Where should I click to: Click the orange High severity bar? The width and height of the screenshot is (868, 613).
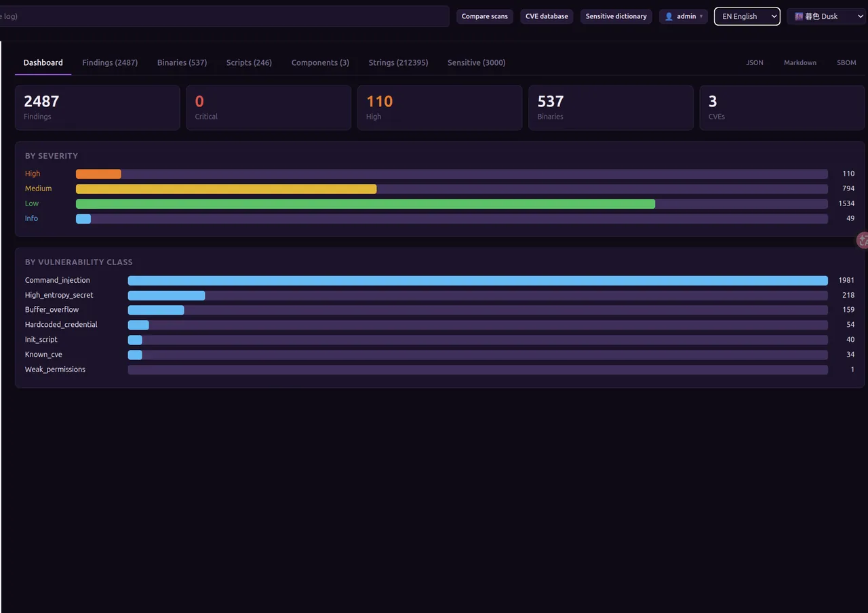pos(98,174)
